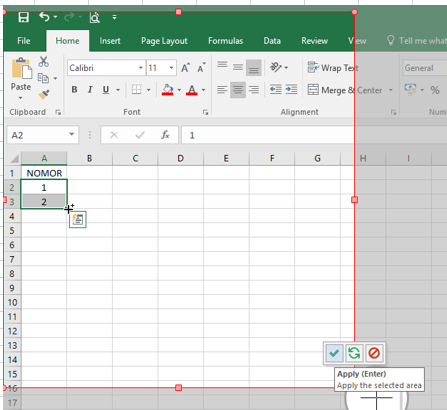Copy the selected cells

(43, 78)
